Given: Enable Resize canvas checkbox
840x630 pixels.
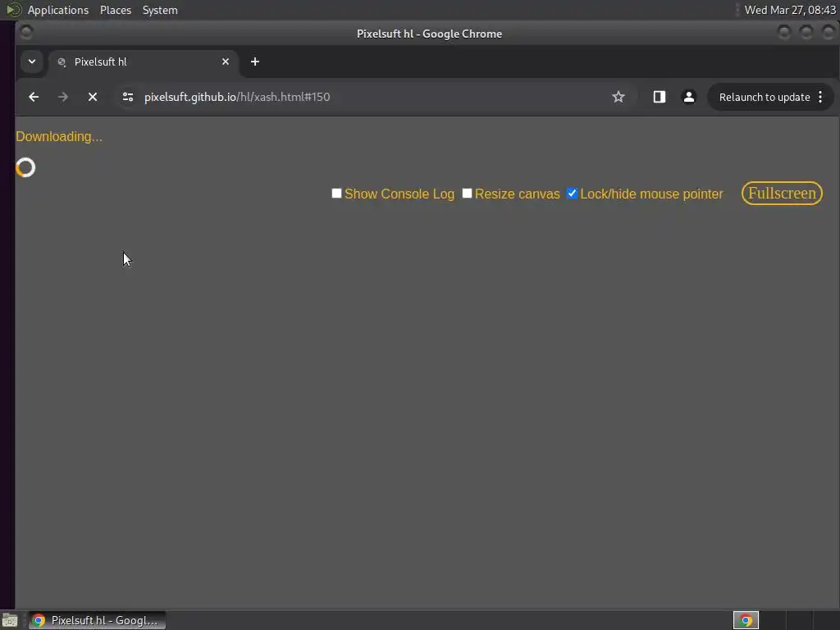Looking at the screenshot, I should (467, 194).
